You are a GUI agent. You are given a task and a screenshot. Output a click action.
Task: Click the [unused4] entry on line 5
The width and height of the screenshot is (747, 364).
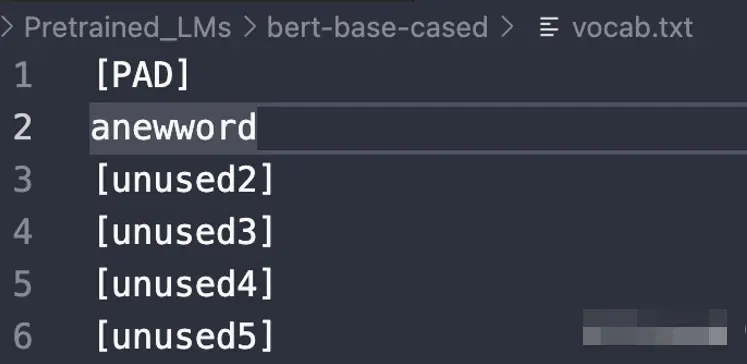[x=185, y=284]
